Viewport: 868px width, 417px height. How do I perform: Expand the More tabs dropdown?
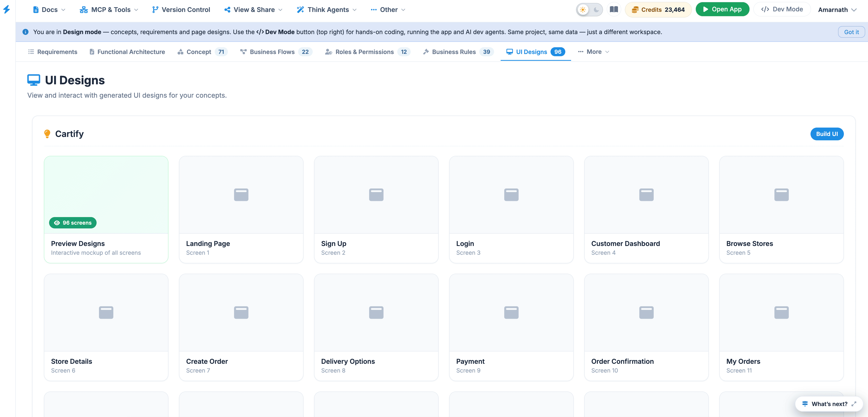pos(593,52)
